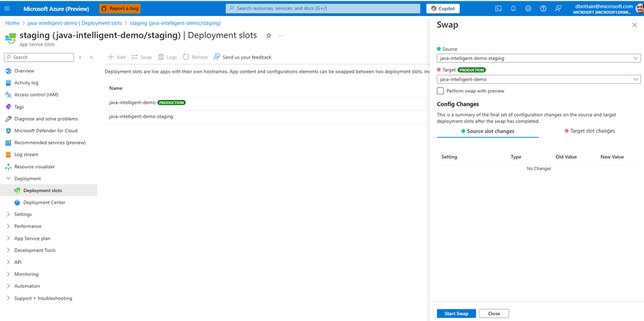
Task: Click the New Value column header
Action: (612, 157)
